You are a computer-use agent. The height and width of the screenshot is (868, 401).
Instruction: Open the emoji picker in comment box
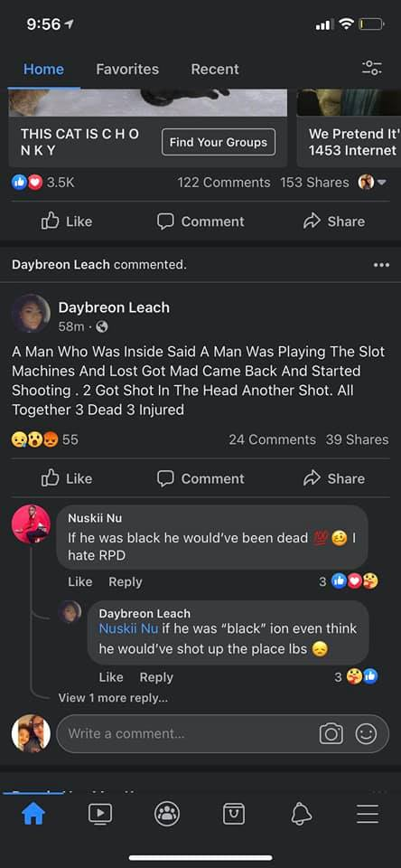[366, 734]
